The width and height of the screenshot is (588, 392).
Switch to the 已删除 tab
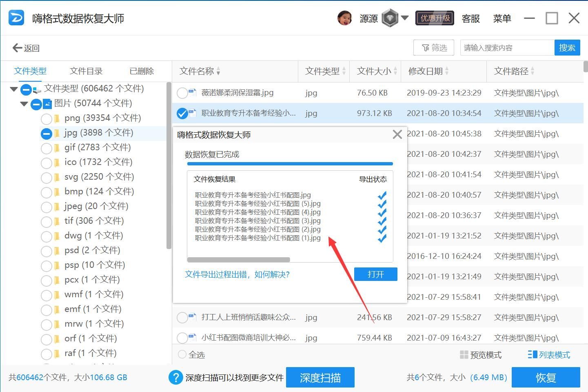[x=142, y=71]
